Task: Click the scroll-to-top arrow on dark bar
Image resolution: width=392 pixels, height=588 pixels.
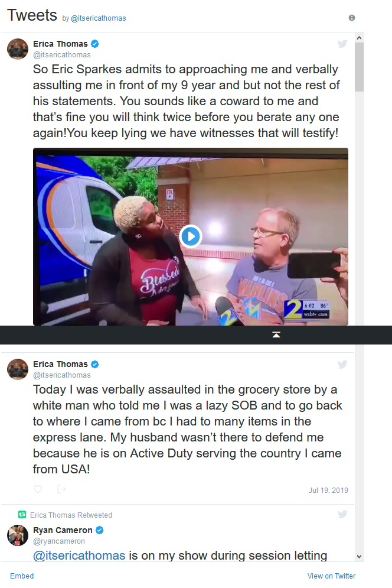Action: click(x=276, y=335)
